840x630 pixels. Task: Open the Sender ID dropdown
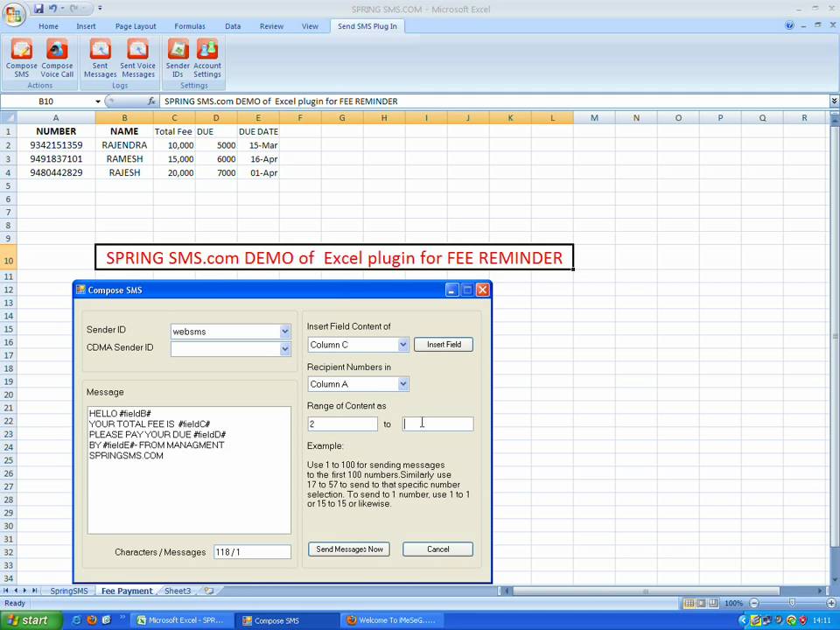285,332
